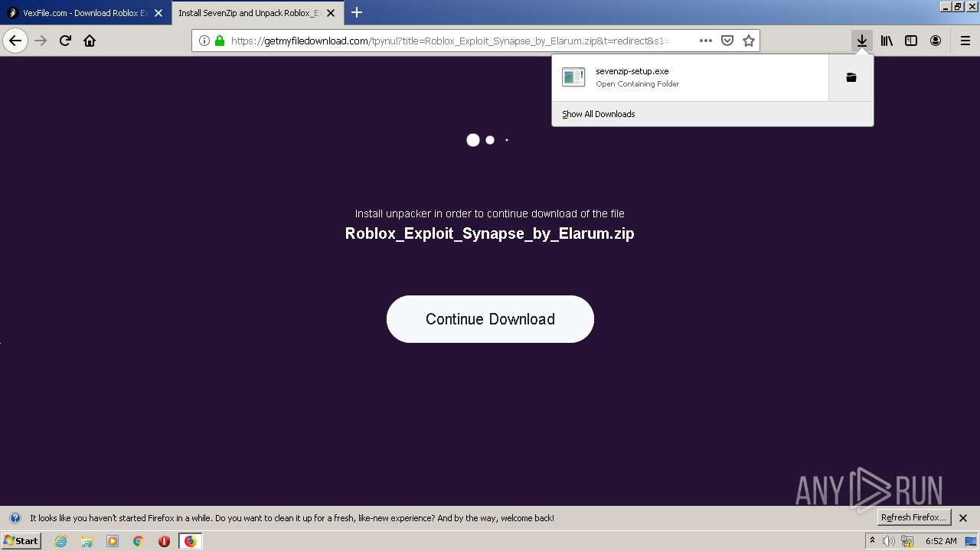Screen dimensions: 980x551
Task: Show site information icon in address bar
Action: pos(204,41)
